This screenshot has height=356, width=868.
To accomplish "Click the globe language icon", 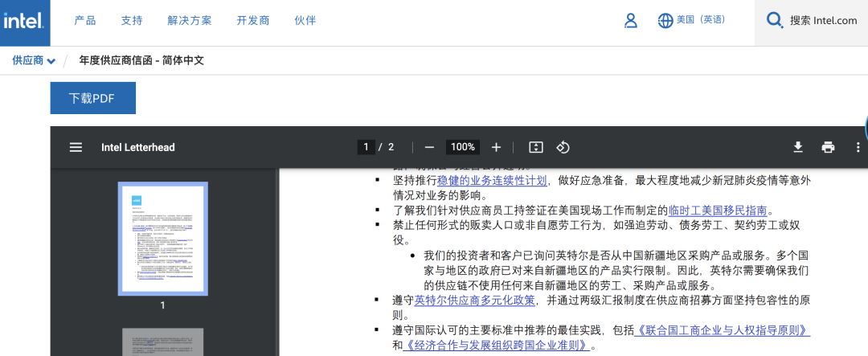I will (x=665, y=20).
